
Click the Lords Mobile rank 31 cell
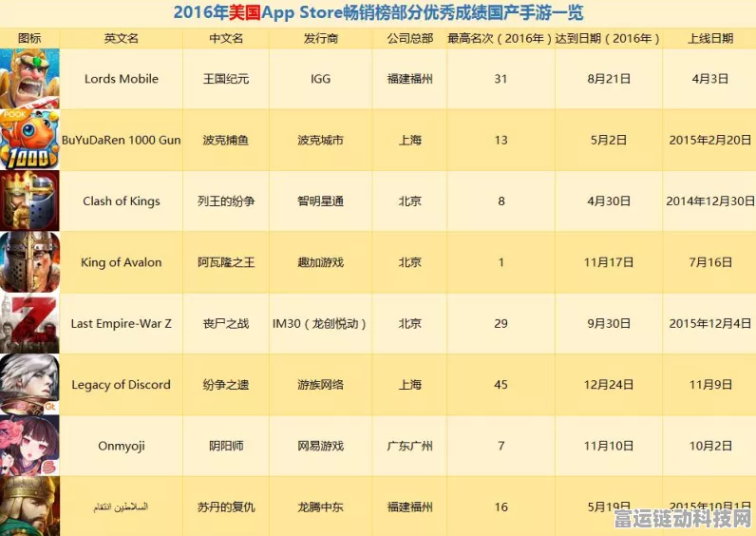pyautogui.click(x=501, y=79)
